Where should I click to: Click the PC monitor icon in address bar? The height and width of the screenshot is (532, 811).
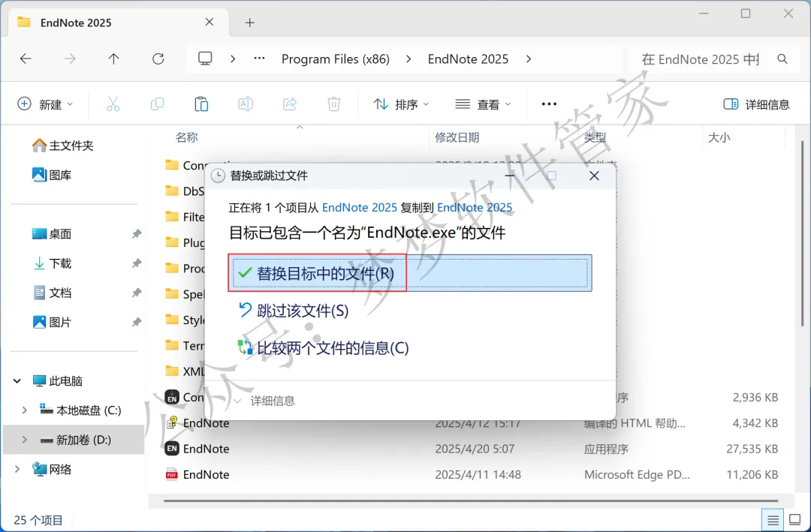click(205, 59)
